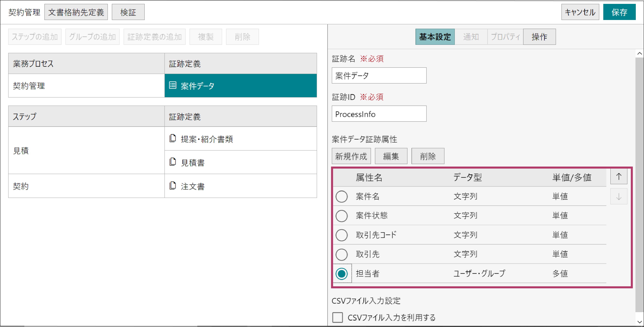Select the 契約 step cell
This screenshot has width=644, height=327.
tap(87, 186)
